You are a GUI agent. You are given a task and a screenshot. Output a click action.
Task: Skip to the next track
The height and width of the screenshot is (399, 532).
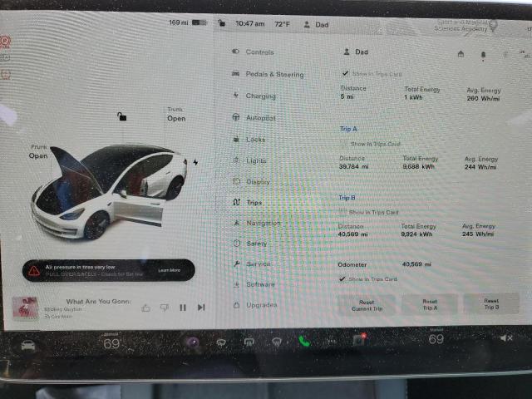point(201,307)
